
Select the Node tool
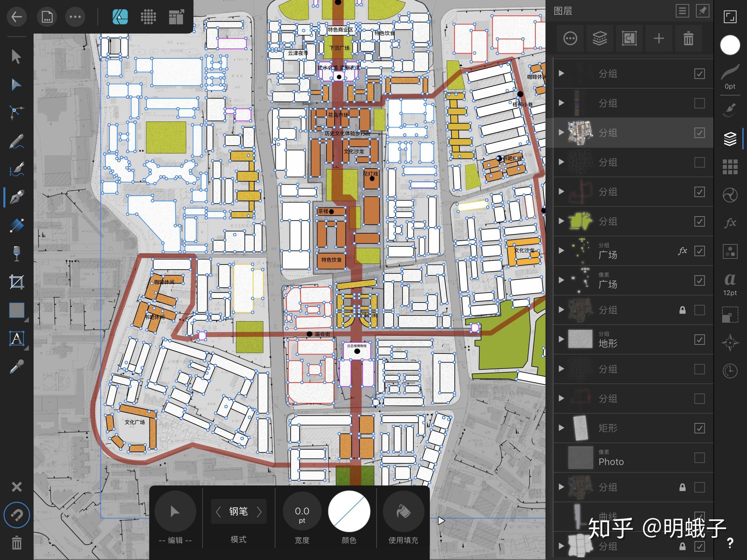16,84
